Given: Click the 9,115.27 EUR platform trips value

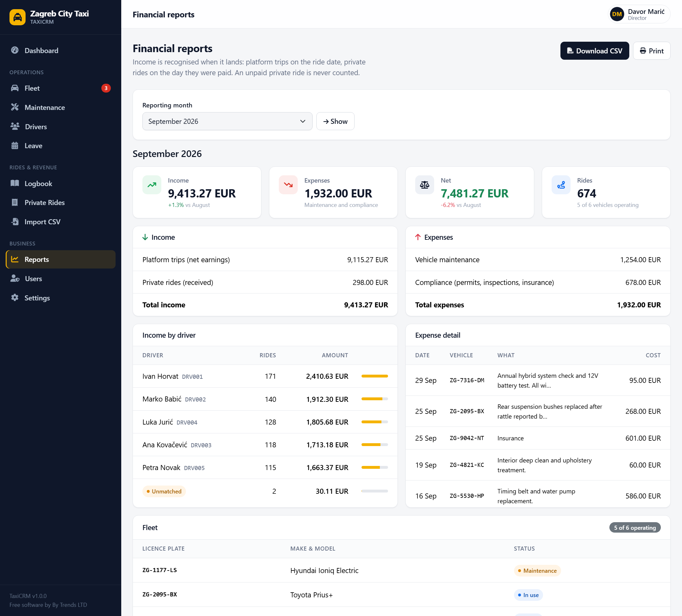Looking at the screenshot, I should point(368,260).
